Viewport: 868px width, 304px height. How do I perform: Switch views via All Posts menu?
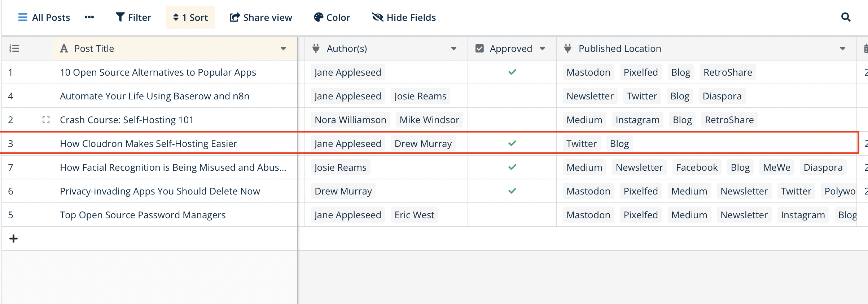point(44,17)
